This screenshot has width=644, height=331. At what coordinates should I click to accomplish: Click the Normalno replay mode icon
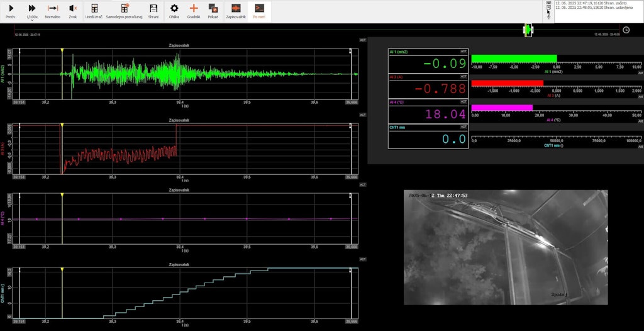[x=53, y=11]
